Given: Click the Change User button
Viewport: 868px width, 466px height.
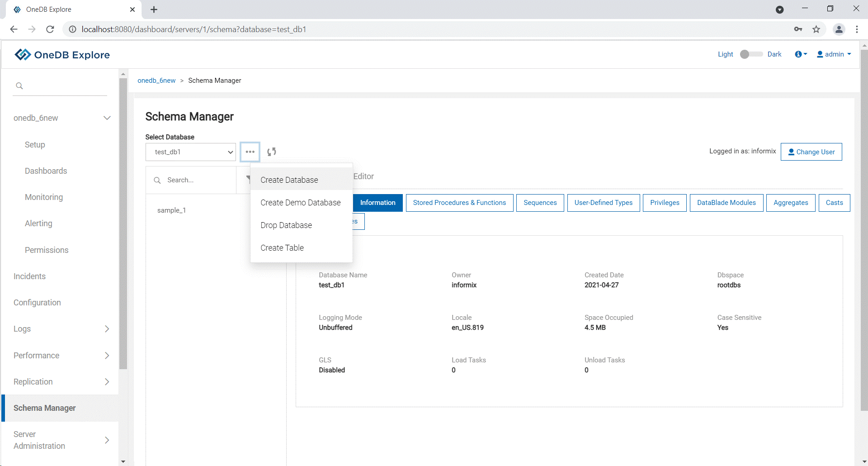Looking at the screenshot, I should (811, 152).
